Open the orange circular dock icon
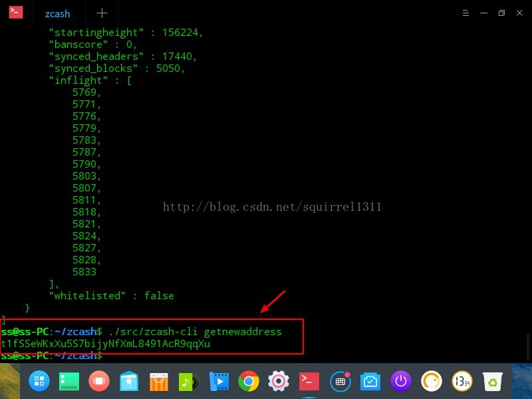Viewport: 532px width, 399px height. pyautogui.click(x=431, y=381)
